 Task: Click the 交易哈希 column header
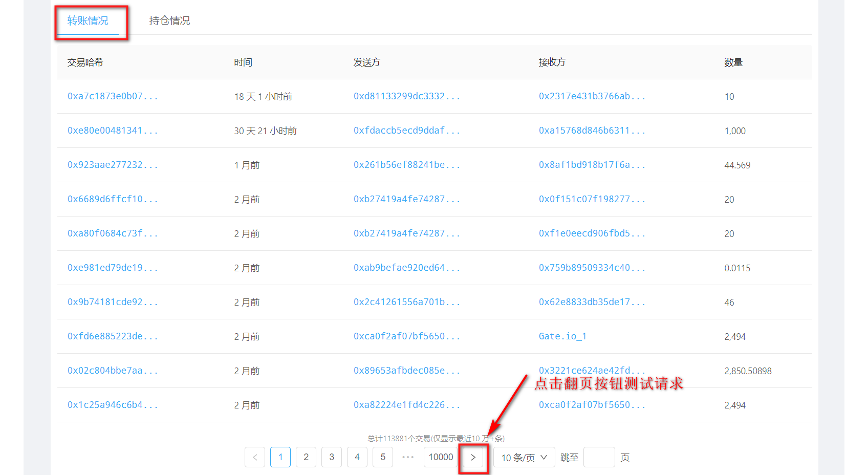coord(85,62)
